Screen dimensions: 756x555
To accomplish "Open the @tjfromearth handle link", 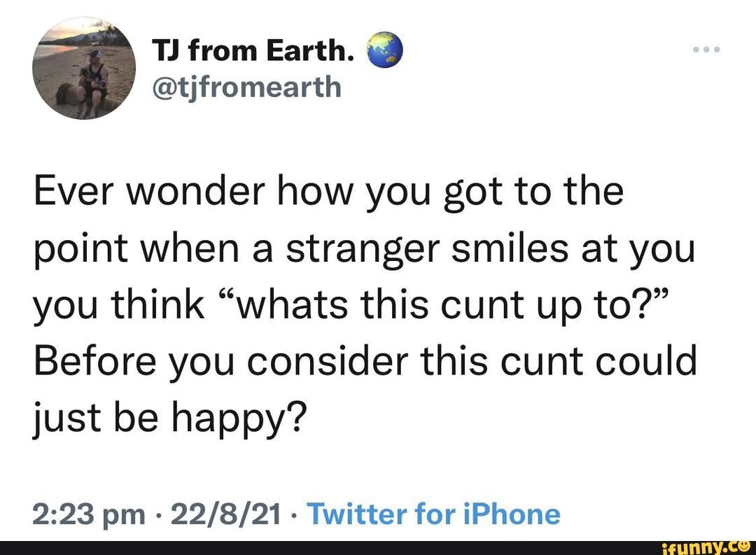I will point(246,87).
